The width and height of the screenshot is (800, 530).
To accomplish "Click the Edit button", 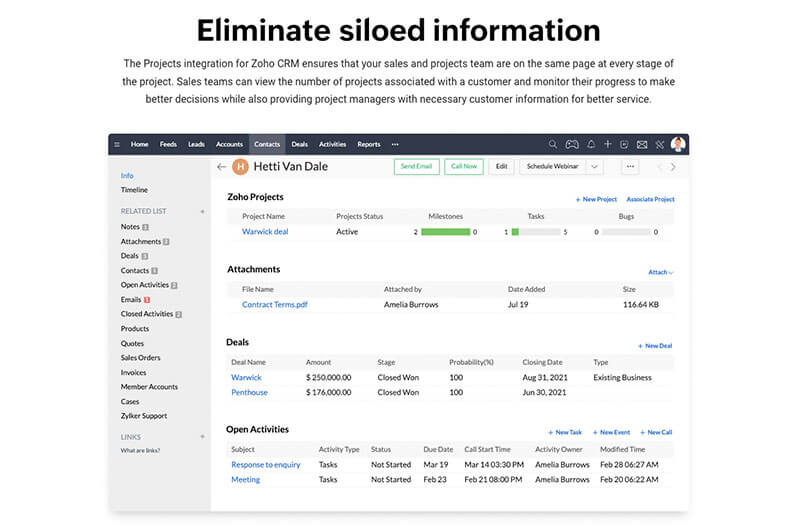I will [x=502, y=166].
